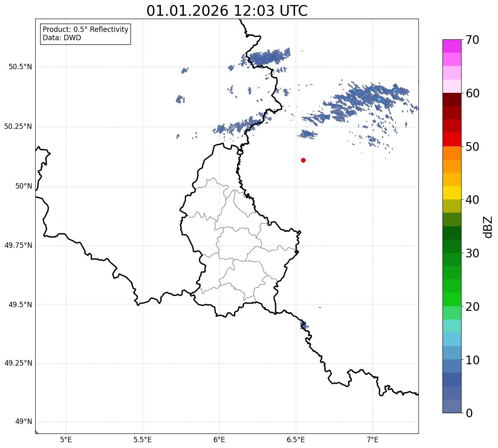Screen dimensions: 498x448
Task: Click the small radar echo near 49.4°N border
Action: pos(304,325)
